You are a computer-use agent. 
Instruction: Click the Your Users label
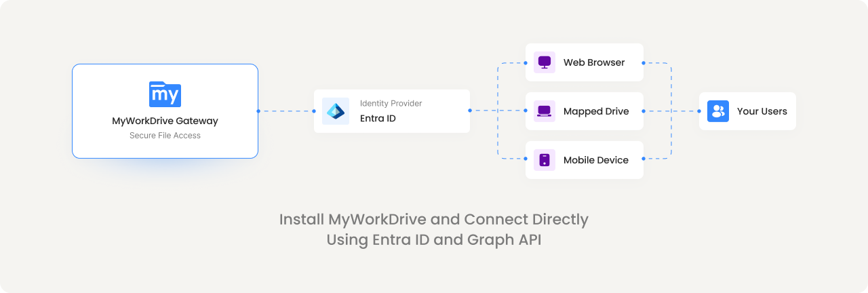click(762, 111)
